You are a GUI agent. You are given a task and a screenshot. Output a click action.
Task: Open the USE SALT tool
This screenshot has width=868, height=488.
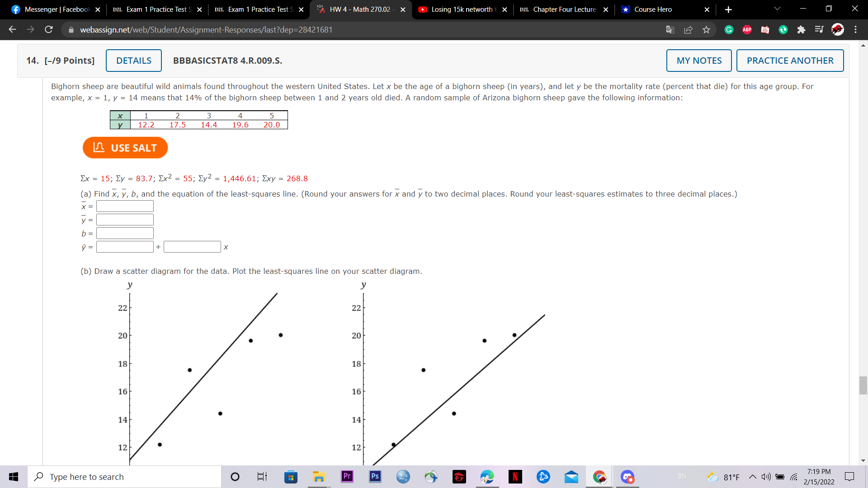tap(125, 147)
